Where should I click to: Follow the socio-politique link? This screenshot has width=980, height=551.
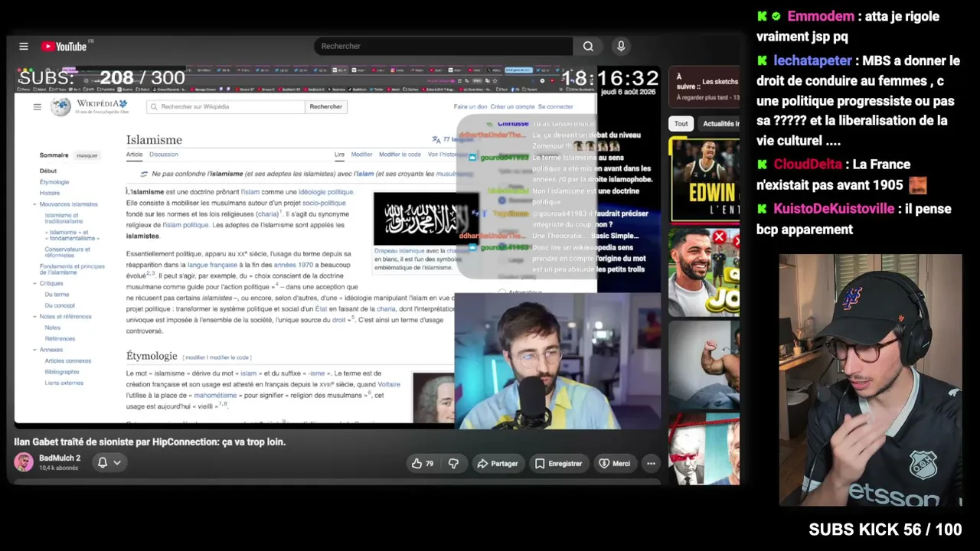pyautogui.click(x=324, y=203)
